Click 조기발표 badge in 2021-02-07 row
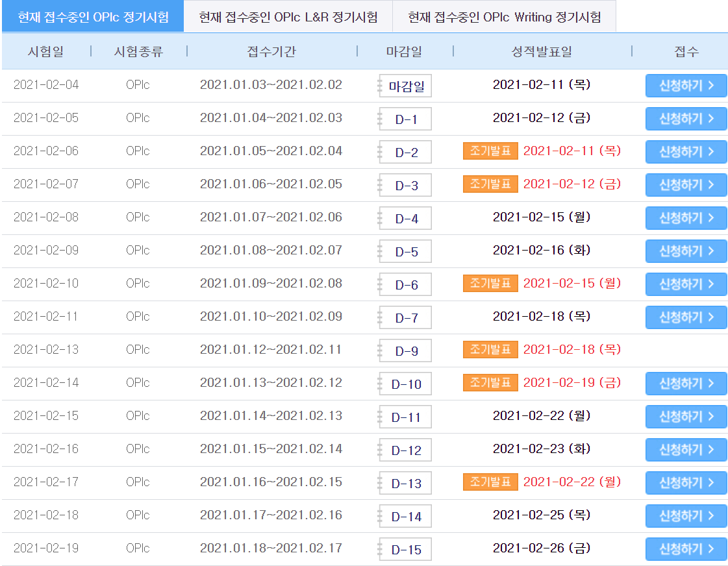Screen dimensions: 728x566 (490, 184)
